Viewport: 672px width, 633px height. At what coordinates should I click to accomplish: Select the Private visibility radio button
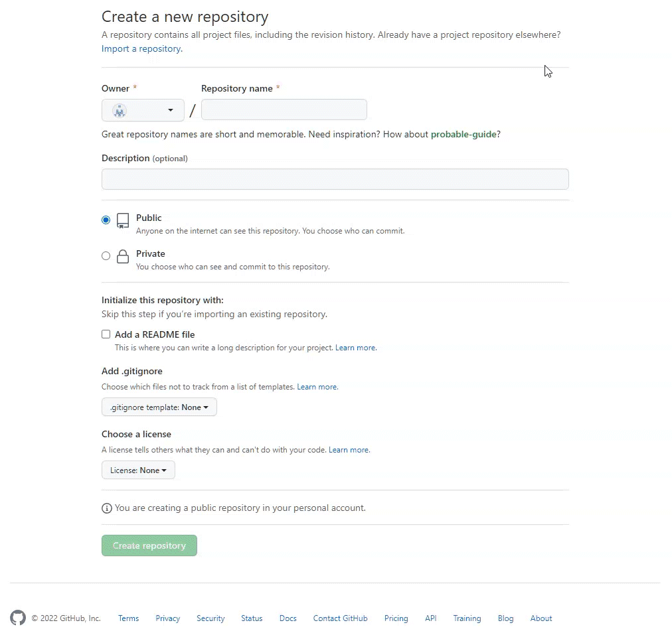point(106,255)
